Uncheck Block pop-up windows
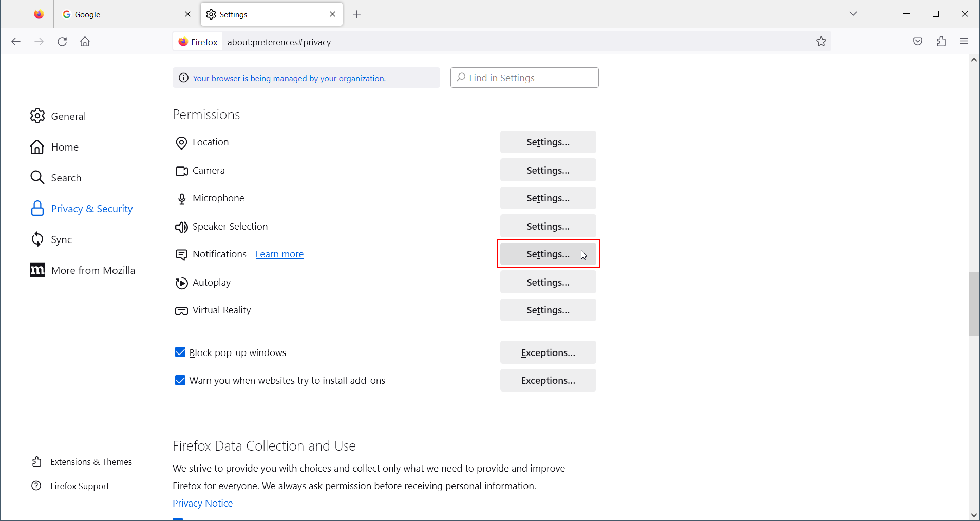Screen dimensions: 980x521 pyautogui.click(x=180, y=352)
